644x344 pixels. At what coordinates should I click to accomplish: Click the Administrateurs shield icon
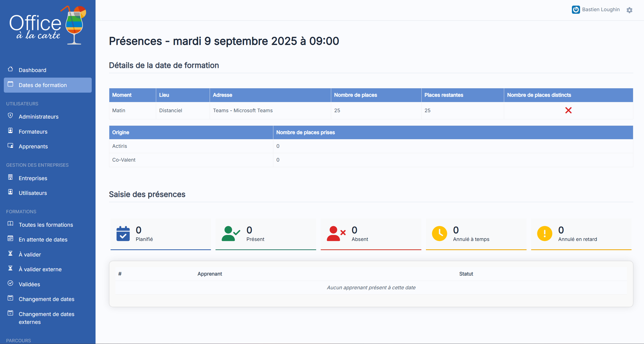tap(10, 116)
